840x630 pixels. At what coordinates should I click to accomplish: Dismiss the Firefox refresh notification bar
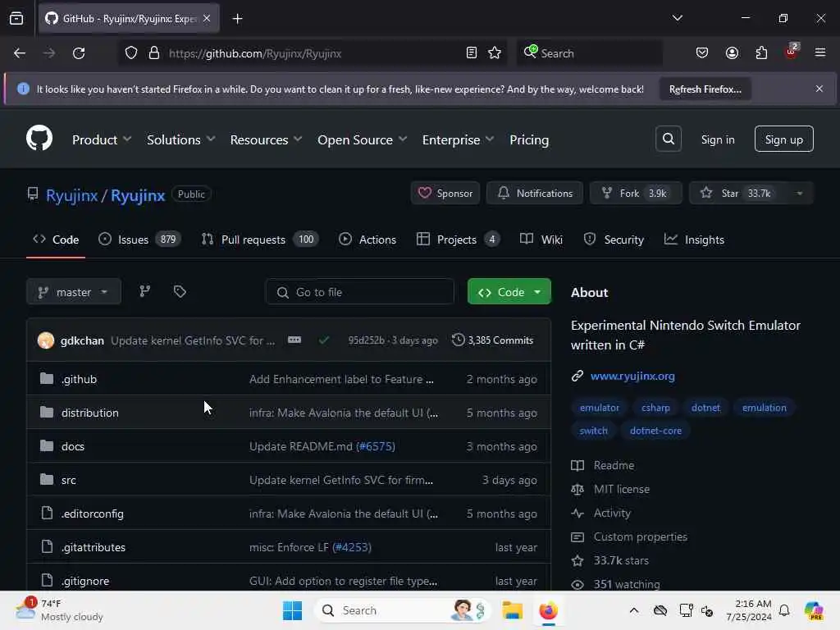pyautogui.click(x=819, y=89)
